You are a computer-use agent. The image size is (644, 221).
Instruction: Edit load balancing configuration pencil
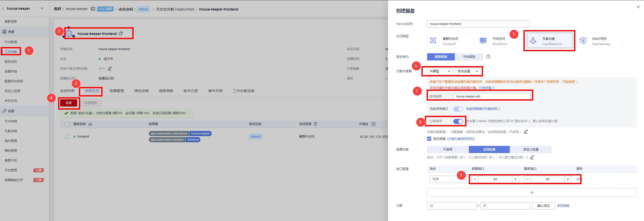coord(526,131)
